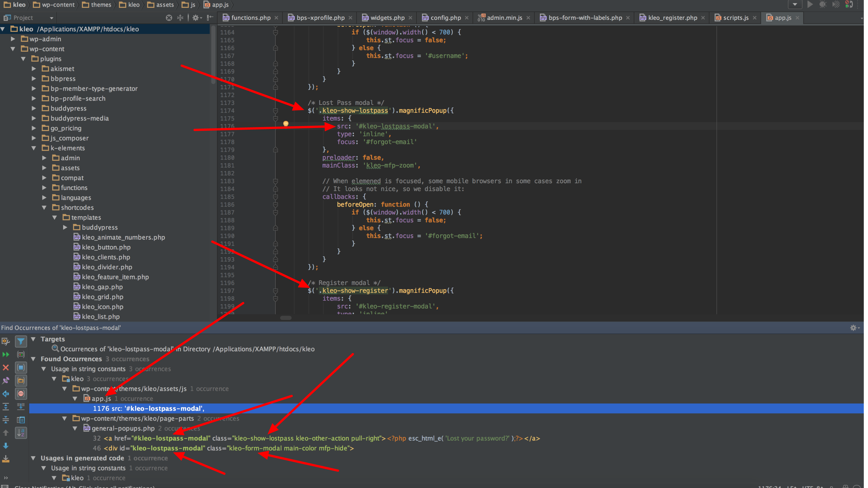Select result 1176 src '#kleo-lostpass-modal'

pos(446,408)
